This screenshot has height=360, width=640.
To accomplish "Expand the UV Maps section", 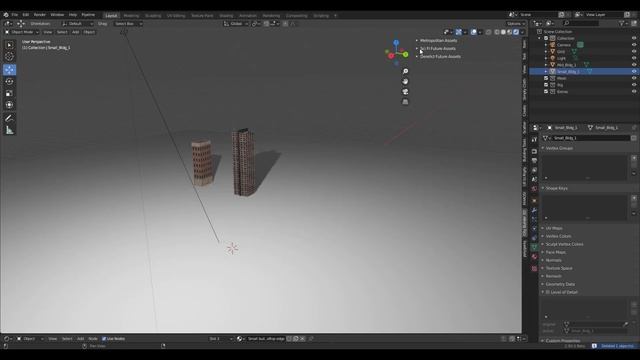I will (x=554, y=228).
